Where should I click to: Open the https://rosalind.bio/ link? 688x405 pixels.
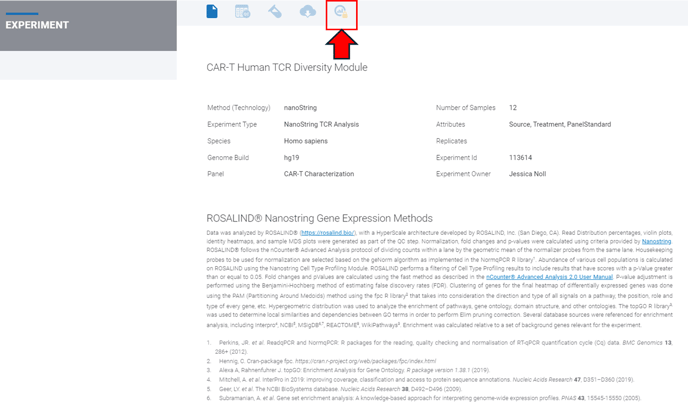pos(328,233)
